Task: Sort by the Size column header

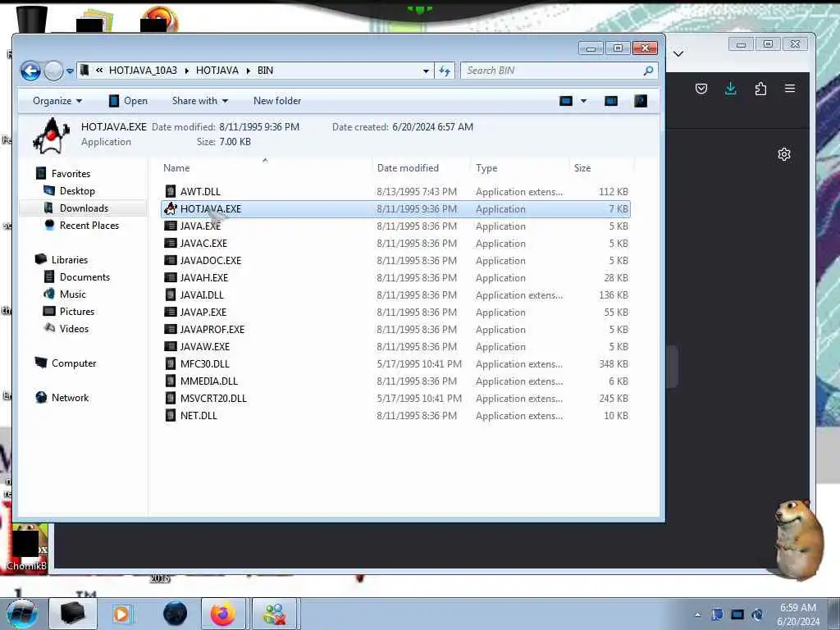Action: (x=582, y=167)
